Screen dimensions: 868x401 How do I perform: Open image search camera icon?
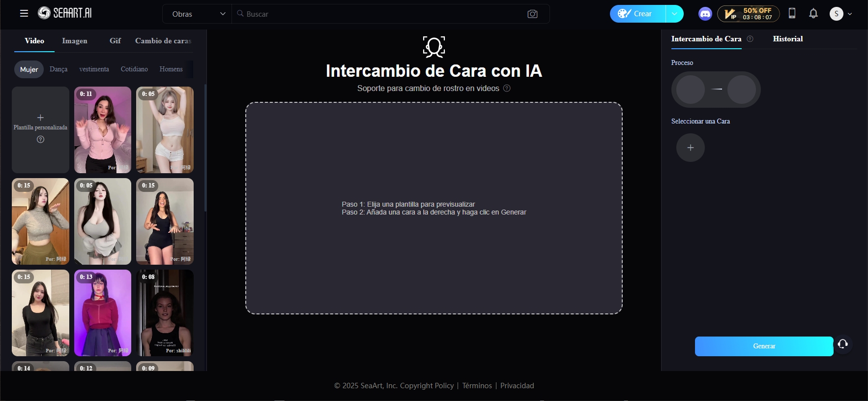click(x=532, y=14)
